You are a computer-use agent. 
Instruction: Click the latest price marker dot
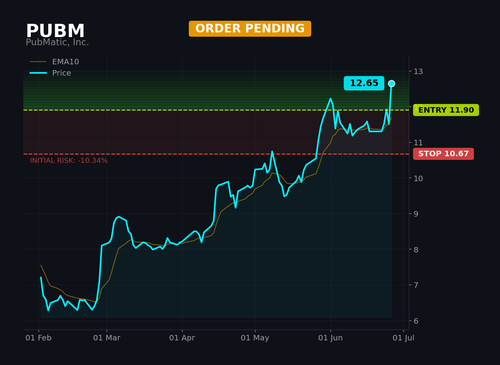(392, 84)
